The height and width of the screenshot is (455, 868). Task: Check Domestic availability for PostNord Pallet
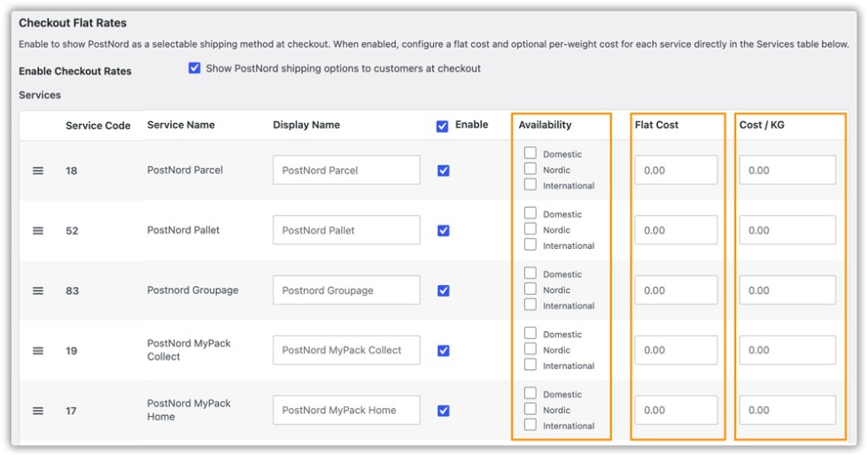pos(531,212)
